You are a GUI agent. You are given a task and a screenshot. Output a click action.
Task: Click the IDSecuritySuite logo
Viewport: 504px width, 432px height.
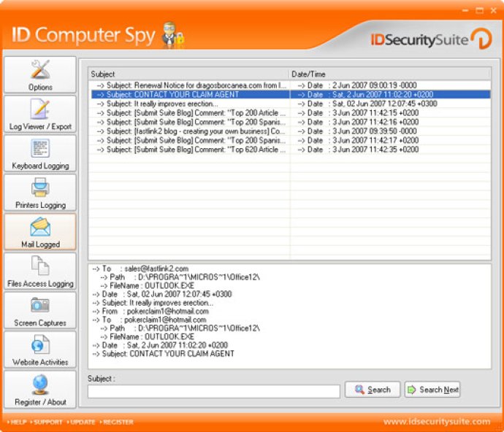pyautogui.click(x=431, y=39)
